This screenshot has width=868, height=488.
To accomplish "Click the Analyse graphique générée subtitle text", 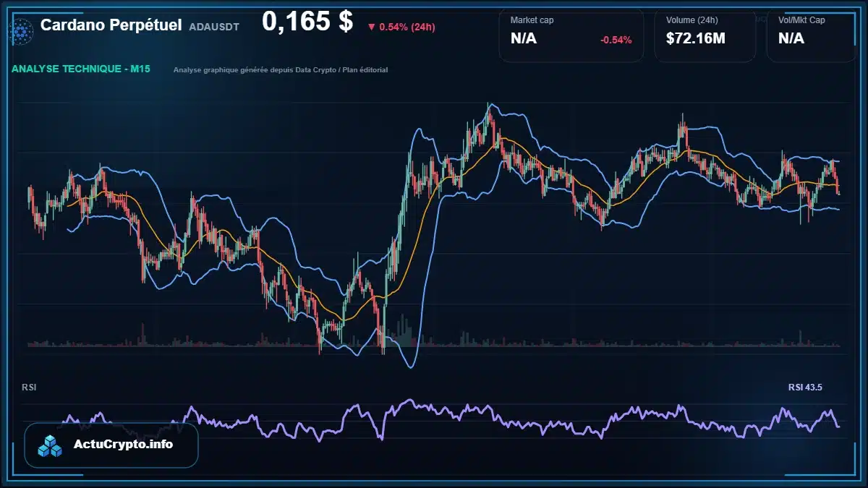I will [281, 70].
